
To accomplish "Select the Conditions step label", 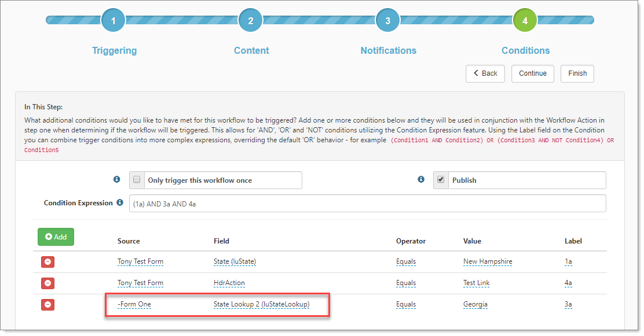I will tap(525, 50).
